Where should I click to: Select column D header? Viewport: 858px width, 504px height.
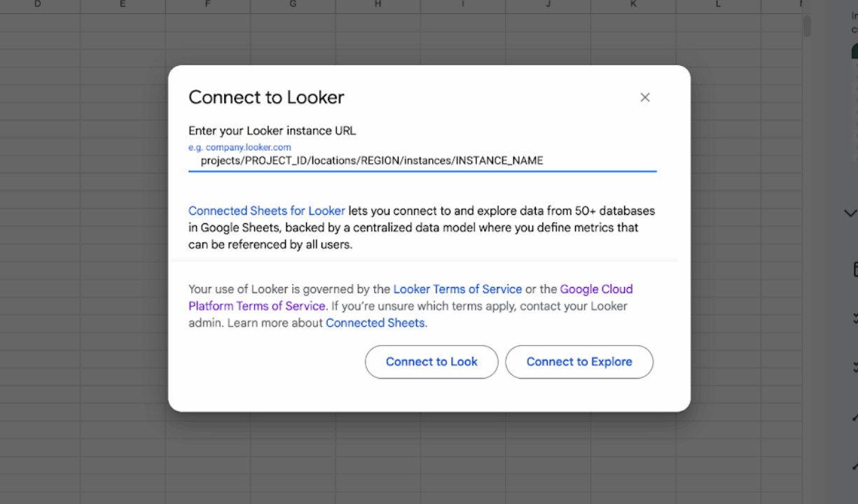click(37, 5)
